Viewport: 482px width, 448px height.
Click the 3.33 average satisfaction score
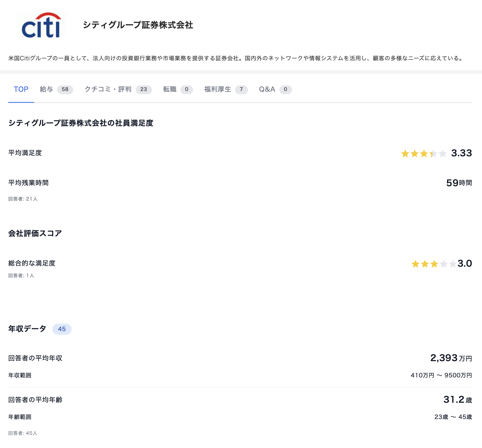click(x=461, y=153)
